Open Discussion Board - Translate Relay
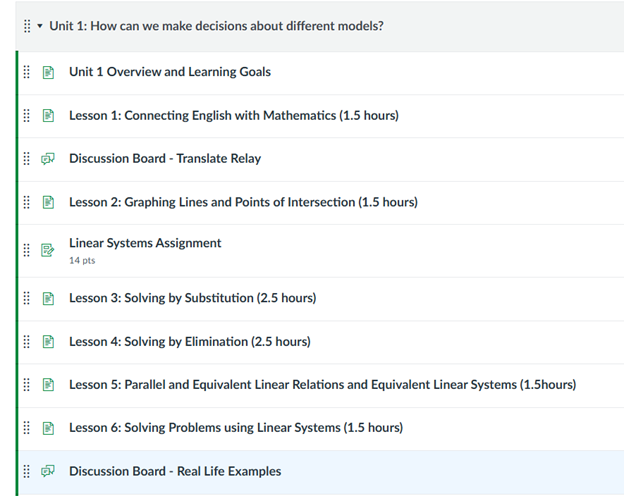The image size is (624, 496). [x=165, y=159]
